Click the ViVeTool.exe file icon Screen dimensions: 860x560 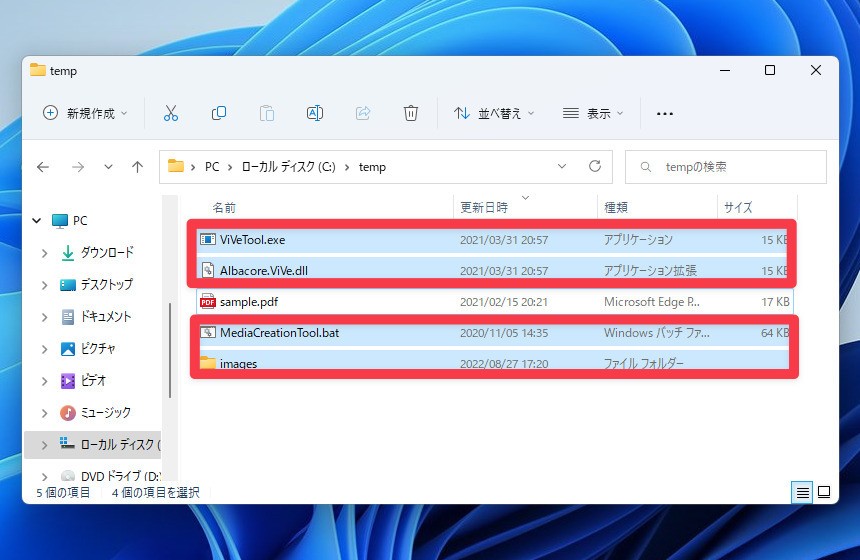point(207,239)
